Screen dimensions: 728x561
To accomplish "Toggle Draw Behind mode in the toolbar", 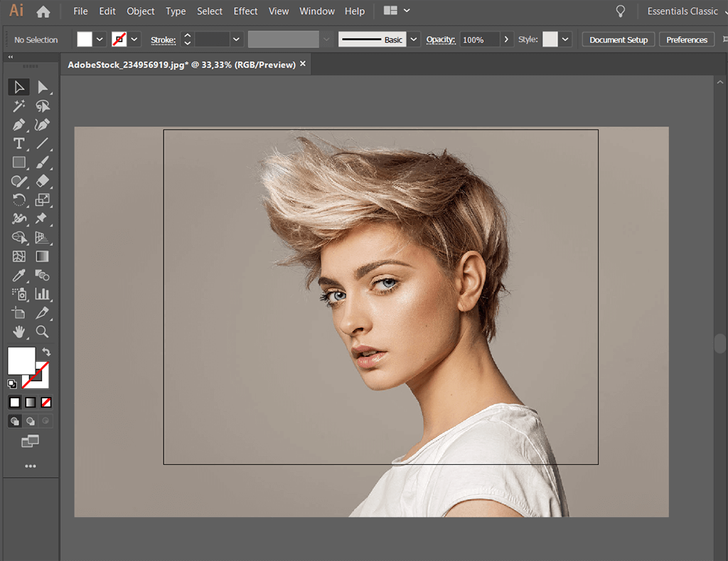I will point(31,421).
